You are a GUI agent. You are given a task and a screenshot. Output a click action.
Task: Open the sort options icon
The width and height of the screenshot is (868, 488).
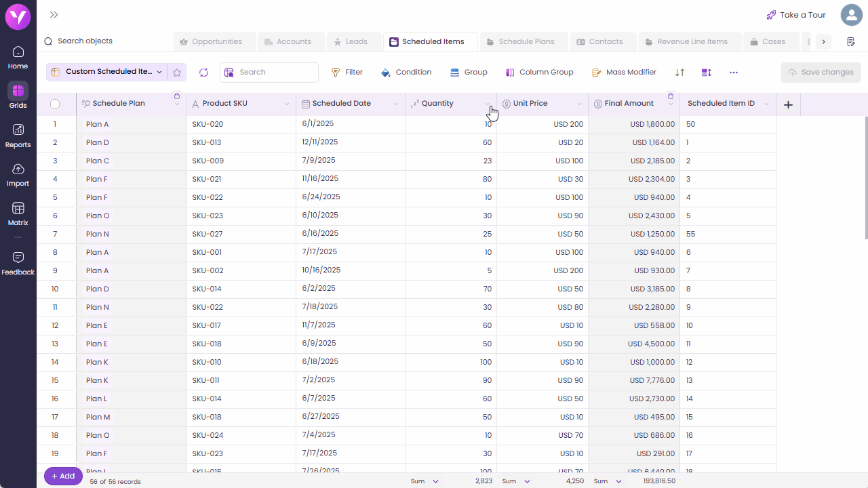(680, 73)
